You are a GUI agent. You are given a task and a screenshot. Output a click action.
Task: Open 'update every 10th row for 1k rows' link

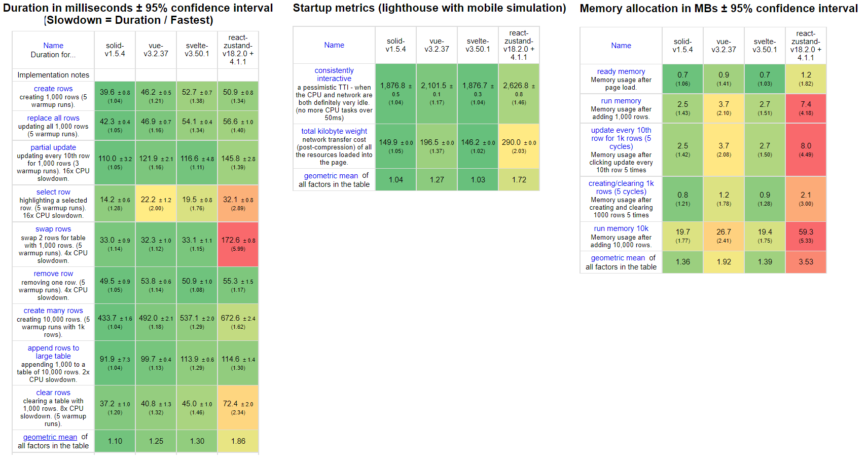tap(621, 138)
